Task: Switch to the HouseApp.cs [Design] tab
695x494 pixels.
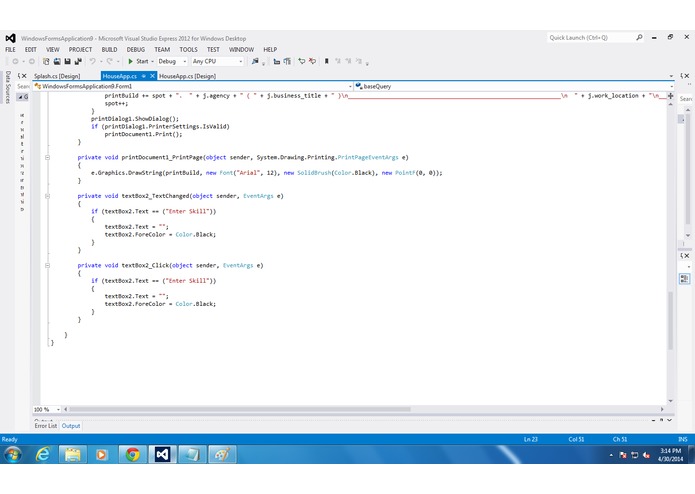Action: [187, 76]
